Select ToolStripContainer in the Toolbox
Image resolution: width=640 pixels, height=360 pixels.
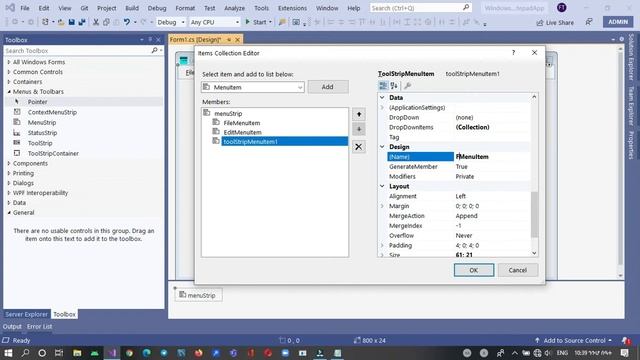(x=53, y=153)
